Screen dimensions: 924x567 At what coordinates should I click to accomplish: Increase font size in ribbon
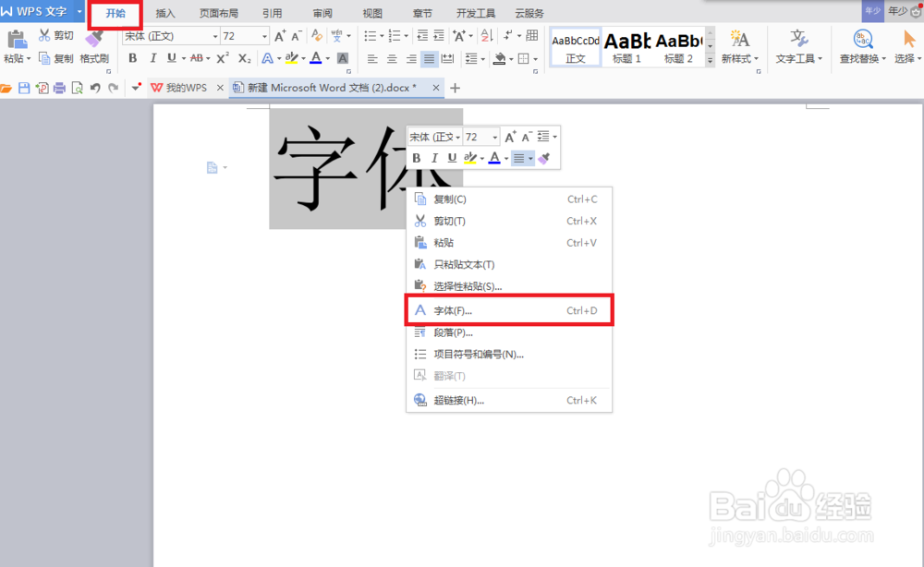click(281, 36)
